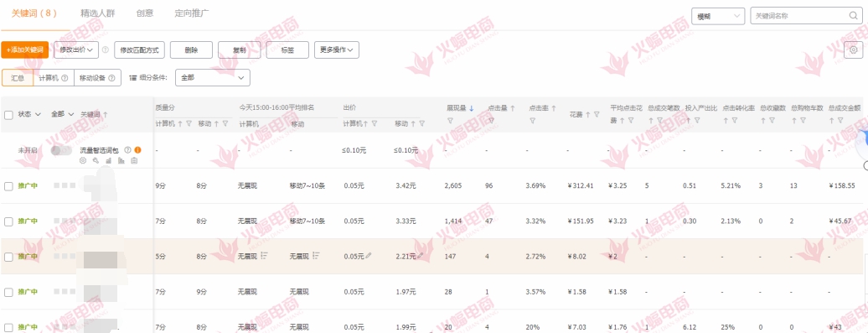
Task: Click pencil icon beside 0.05元 computer bid
Action: pos(369,256)
